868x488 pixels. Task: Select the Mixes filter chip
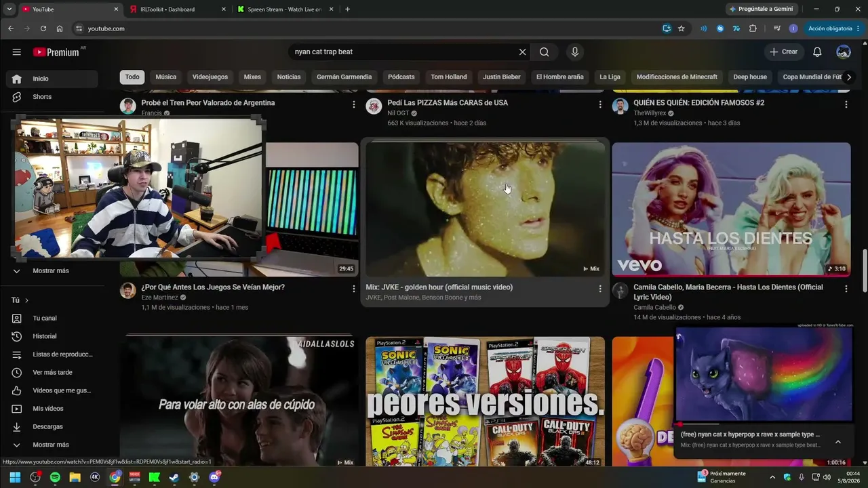pyautogui.click(x=252, y=77)
